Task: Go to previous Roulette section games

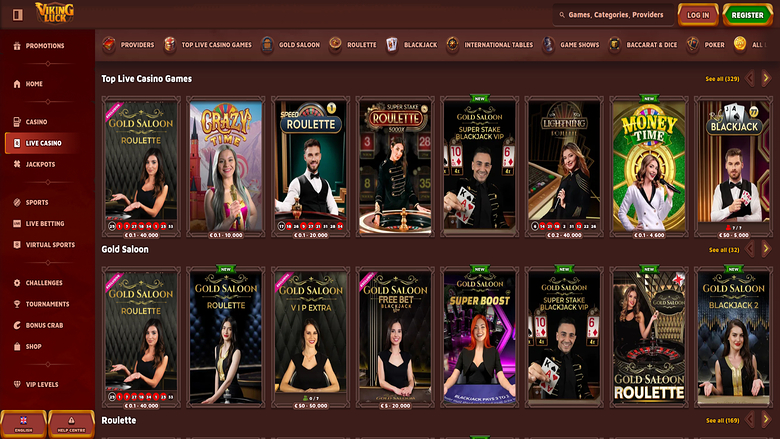Action: point(750,420)
